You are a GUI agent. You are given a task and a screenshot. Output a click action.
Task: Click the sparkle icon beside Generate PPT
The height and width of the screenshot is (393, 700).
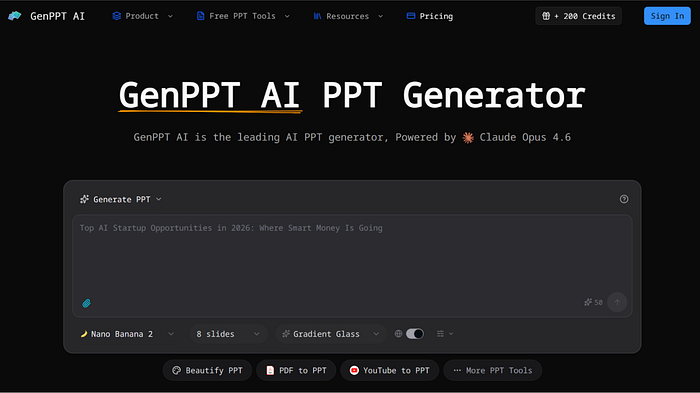(84, 199)
